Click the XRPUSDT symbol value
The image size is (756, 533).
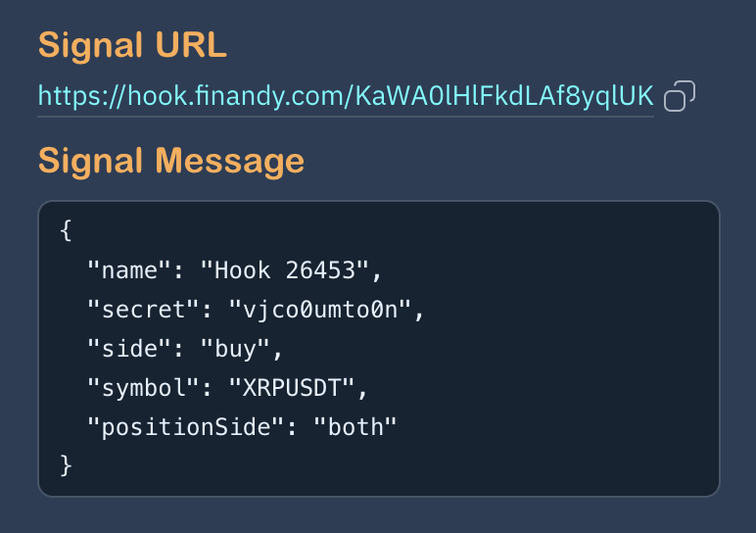pyautogui.click(x=292, y=388)
